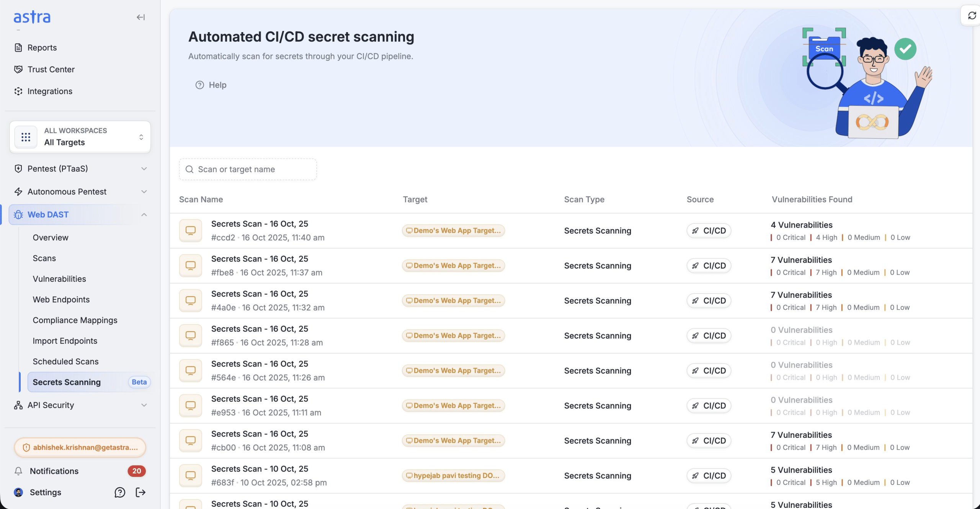Viewport: 980px width, 509px height.
Task: Focus the Scan or target name search field
Action: [x=248, y=170]
